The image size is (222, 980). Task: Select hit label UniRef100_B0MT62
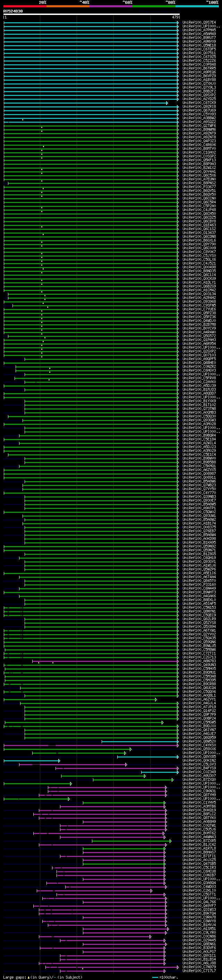pos(199,833)
